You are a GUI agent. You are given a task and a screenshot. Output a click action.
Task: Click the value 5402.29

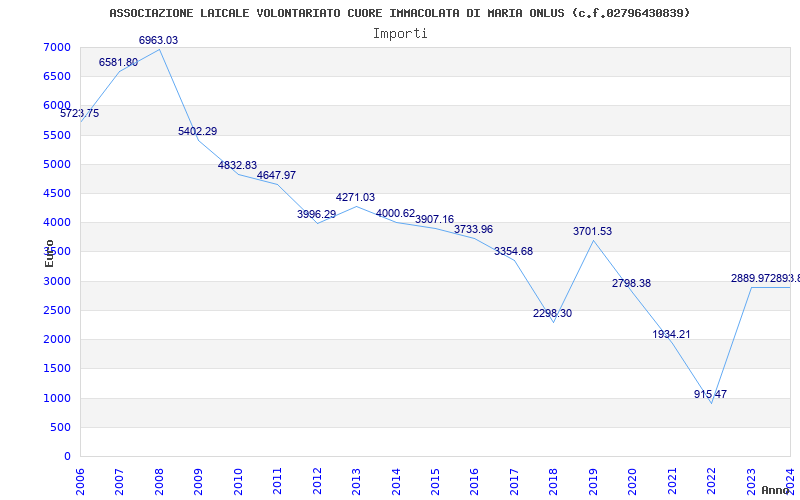(x=197, y=132)
